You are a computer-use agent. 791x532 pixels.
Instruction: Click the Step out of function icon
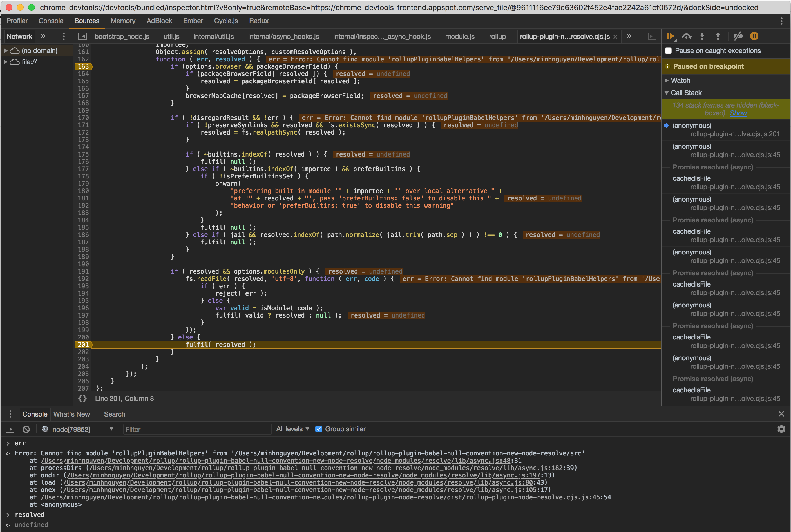718,36
